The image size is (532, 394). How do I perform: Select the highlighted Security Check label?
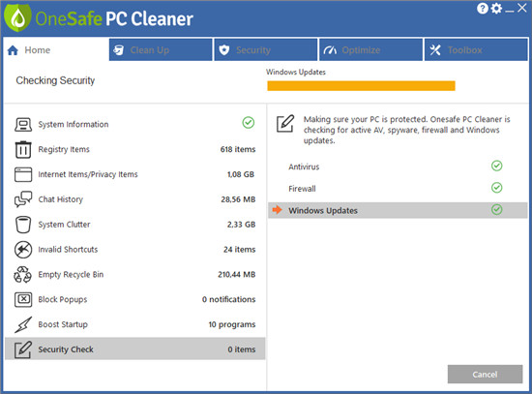pyautogui.click(x=66, y=349)
